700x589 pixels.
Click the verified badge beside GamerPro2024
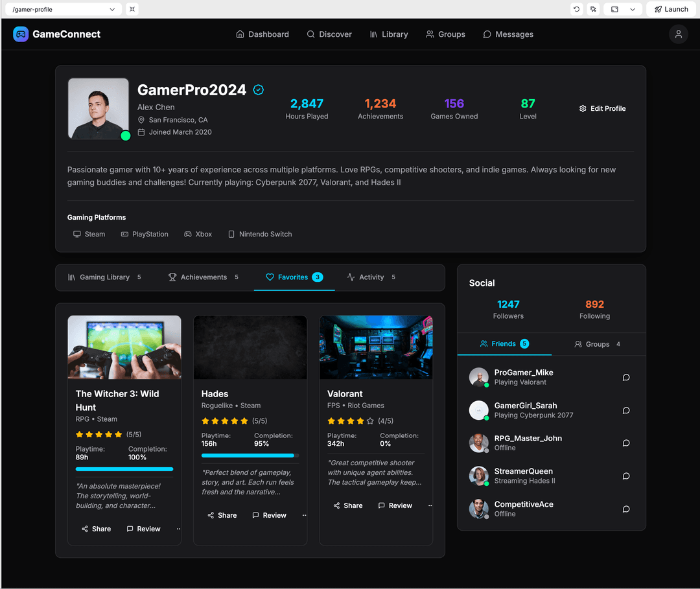pyautogui.click(x=258, y=90)
